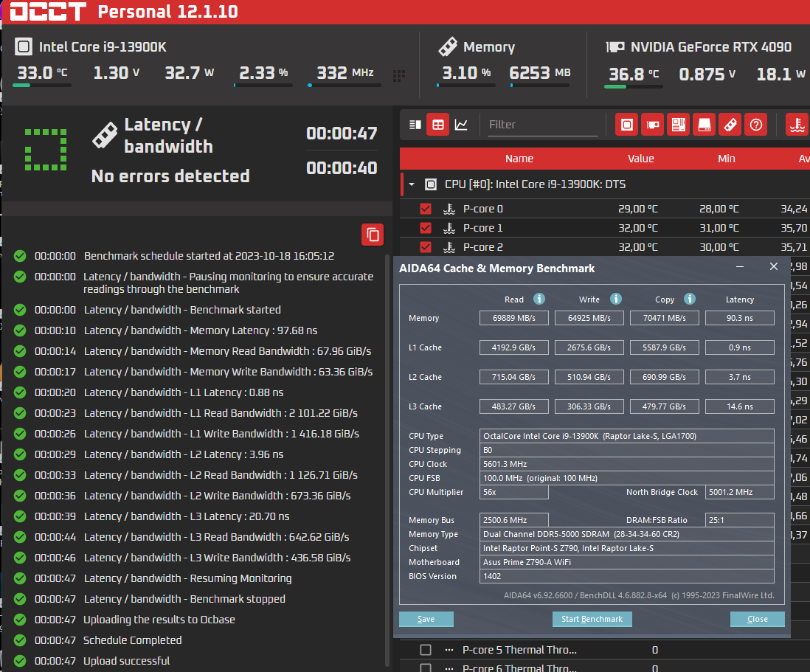Click the DRAM:FSB Ratio 25:1 field
The image size is (810, 672).
pyautogui.click(x=740, y=520)
